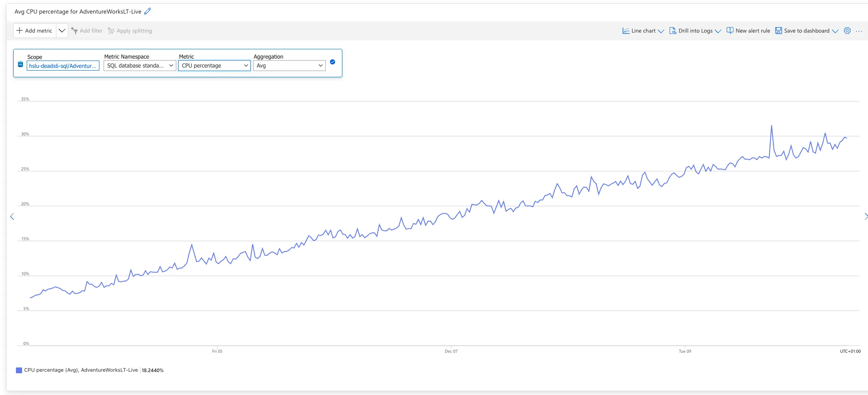Screen dimensions: 868x395
Task: Click the CPU percentage legend color swatch
Action: tap(19, 370)
